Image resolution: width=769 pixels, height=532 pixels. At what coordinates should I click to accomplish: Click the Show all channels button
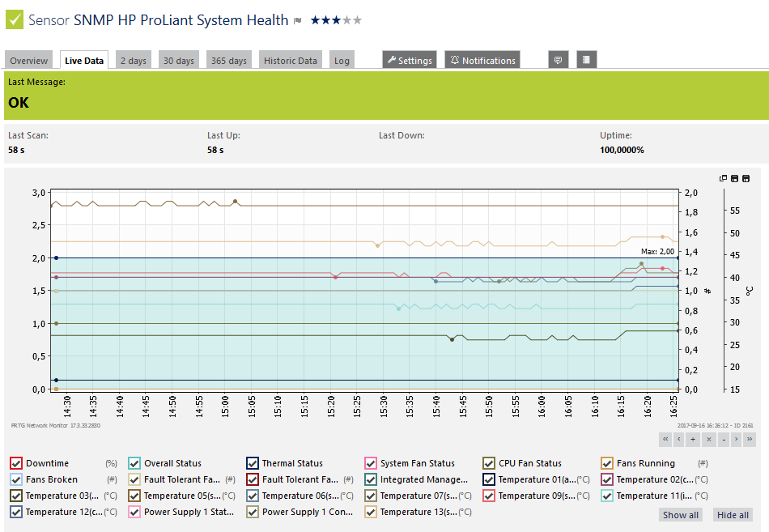tap(681, 515)
